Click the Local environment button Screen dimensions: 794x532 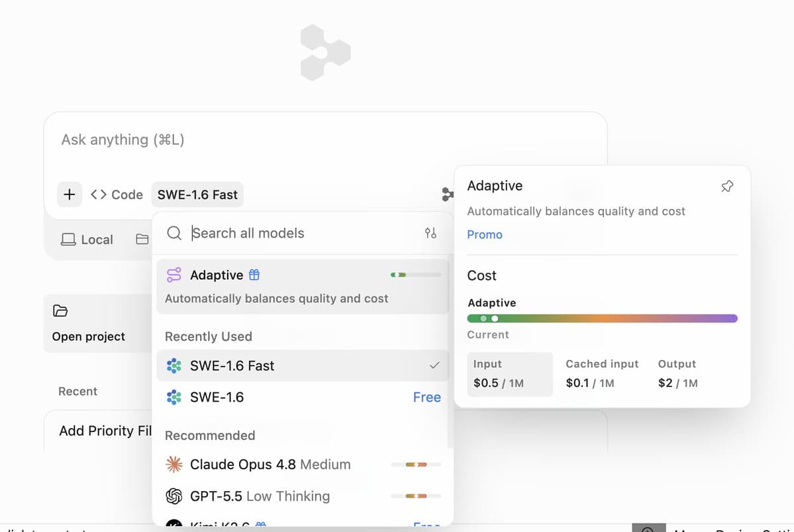[87, 240]
